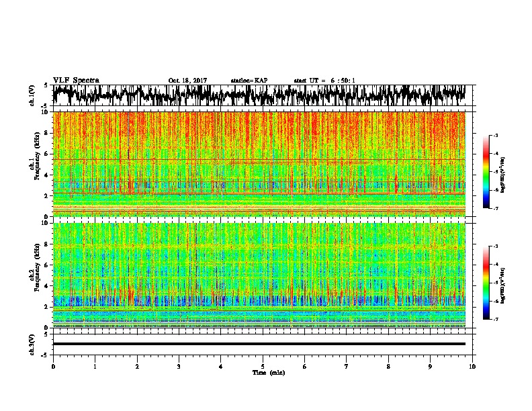
Task: Click time axis tick label "3"
Action: 179,367
